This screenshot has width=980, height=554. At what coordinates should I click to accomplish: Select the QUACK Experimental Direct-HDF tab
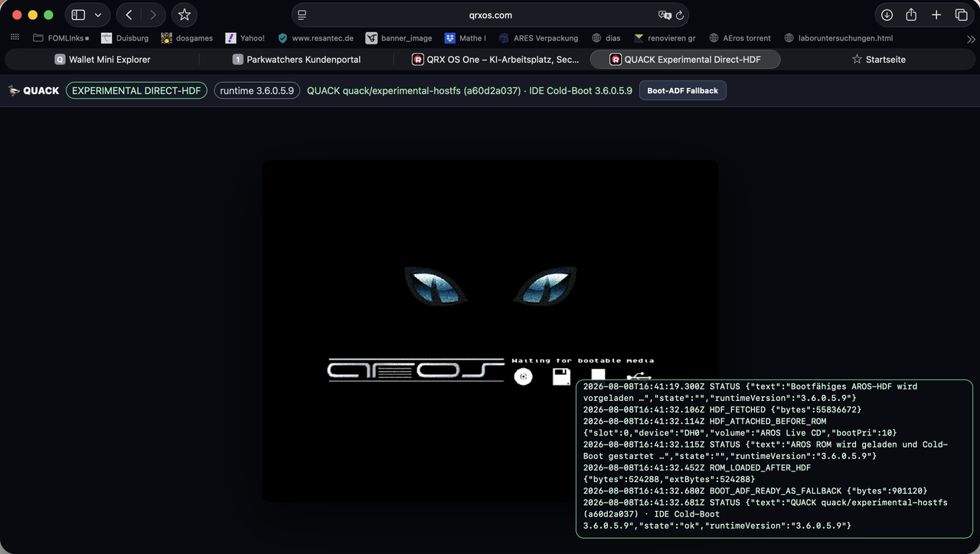click(685, 59)
